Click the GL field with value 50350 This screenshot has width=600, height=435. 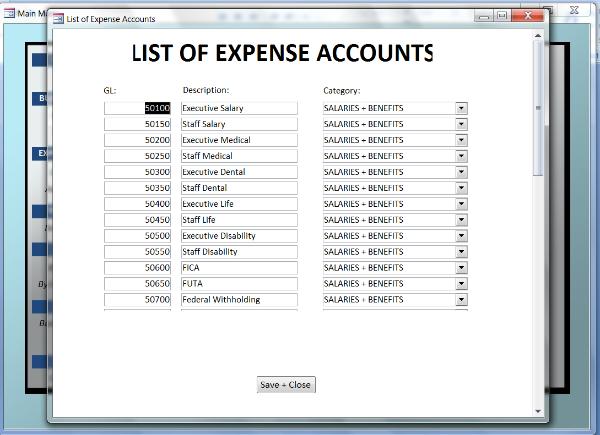pos(138,188)
